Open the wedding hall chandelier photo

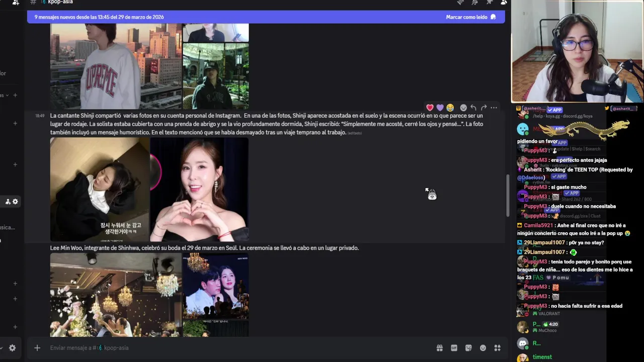point(116,295)
